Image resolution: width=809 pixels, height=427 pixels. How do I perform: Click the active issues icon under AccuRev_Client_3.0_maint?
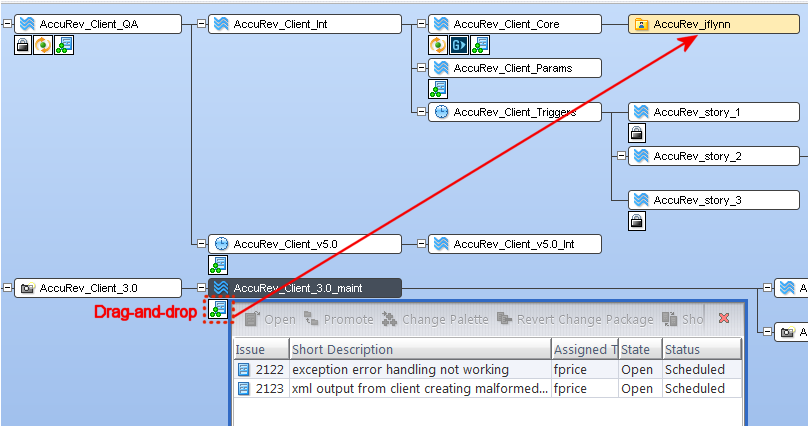(217, 310)
